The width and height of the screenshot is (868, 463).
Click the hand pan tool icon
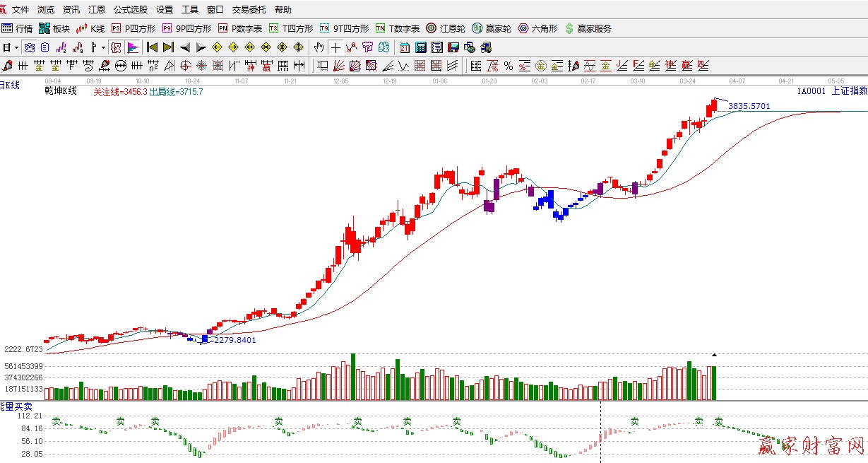click(x=319, y=47)
